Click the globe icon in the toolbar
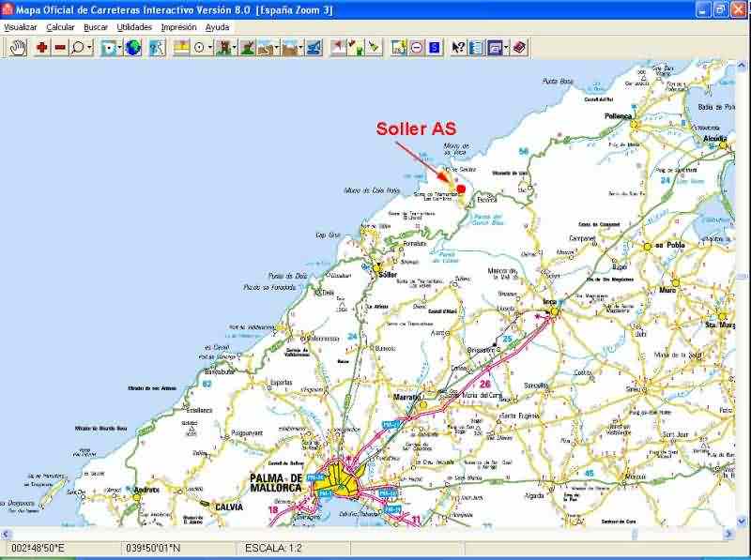This screenshot has height=560, width=751. pyautogui.click(x=133, y=48)
